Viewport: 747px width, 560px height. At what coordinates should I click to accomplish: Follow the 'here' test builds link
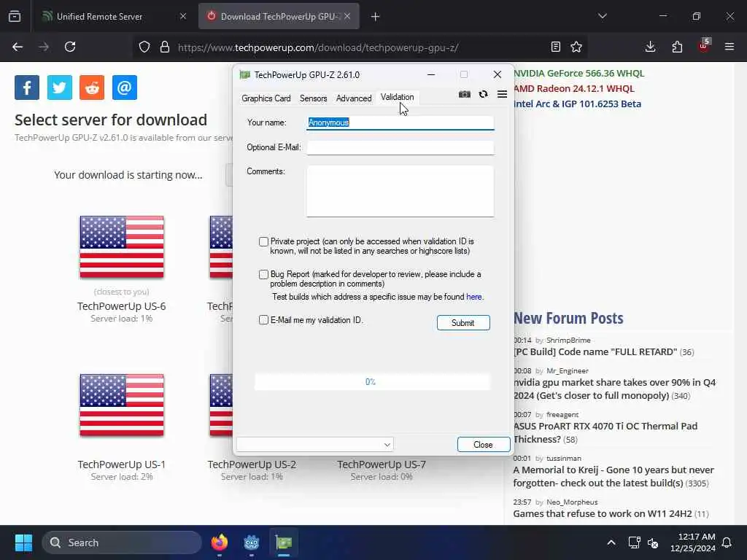click(473, 297)
